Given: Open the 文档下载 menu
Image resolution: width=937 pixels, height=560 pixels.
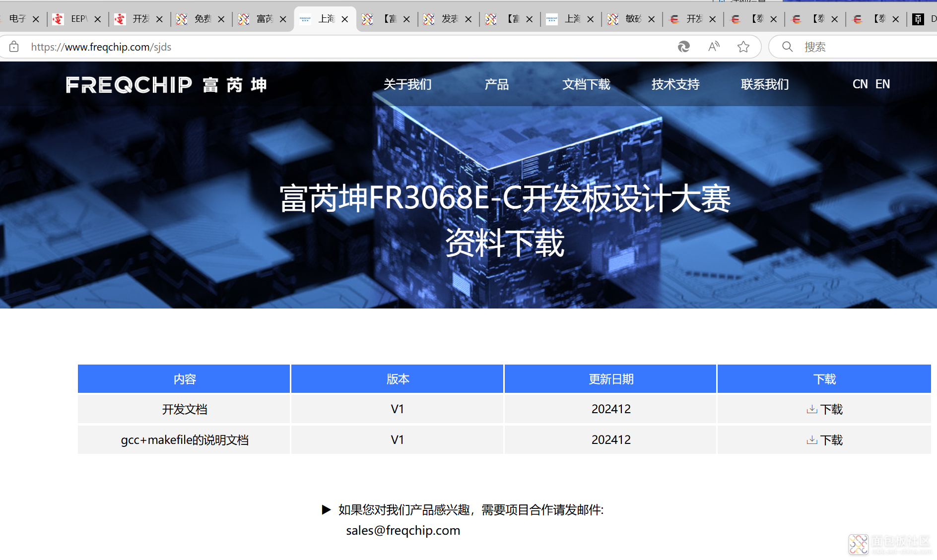Looking at the screenshot, I should click(586, 84).
